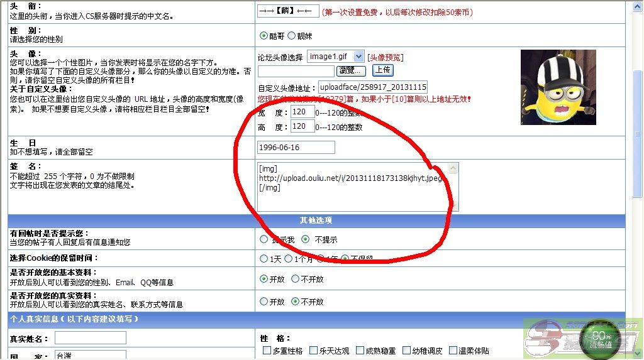This screenshot has height=360, width=644.
Task: Click the birthday field showing 1996-06-16
Action: click(x=296, y=148)
